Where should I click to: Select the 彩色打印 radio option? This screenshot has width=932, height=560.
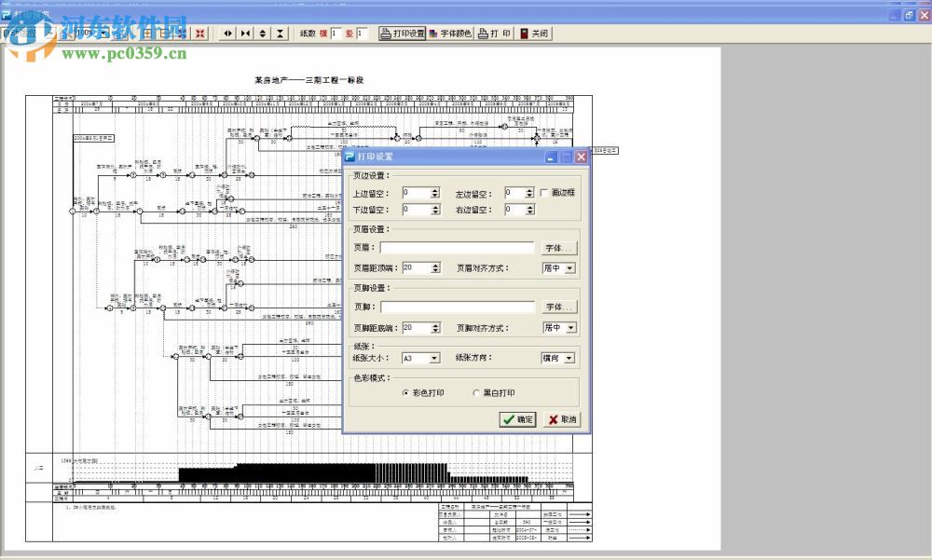405,393
